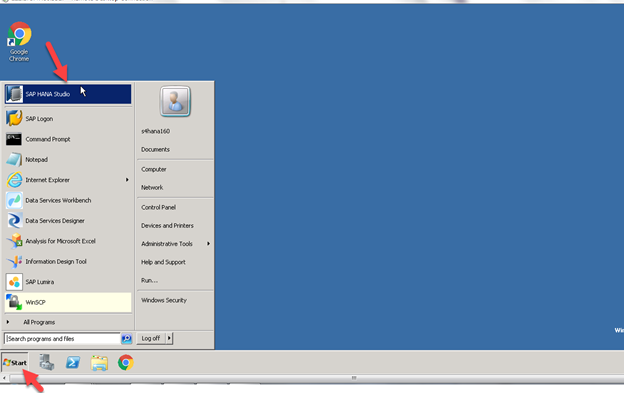Screen dimensions: 624x393
Task: Click the Start button
Action: 15,362
